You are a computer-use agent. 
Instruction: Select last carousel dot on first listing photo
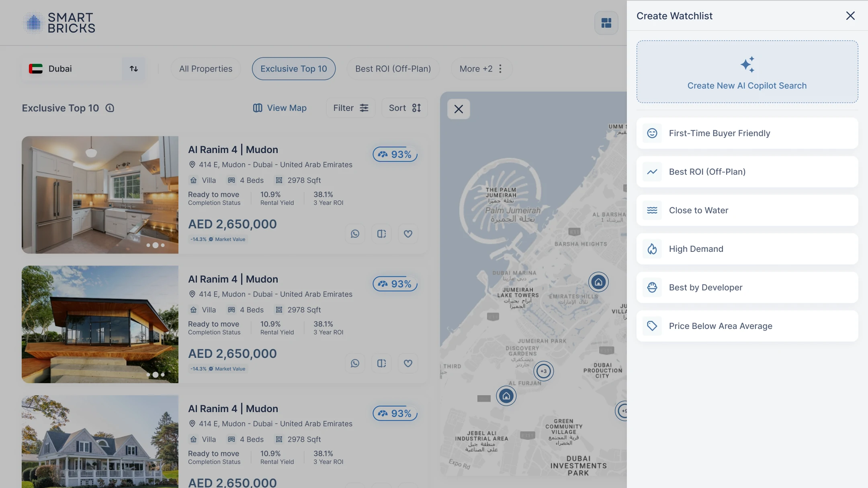[163, 245]
